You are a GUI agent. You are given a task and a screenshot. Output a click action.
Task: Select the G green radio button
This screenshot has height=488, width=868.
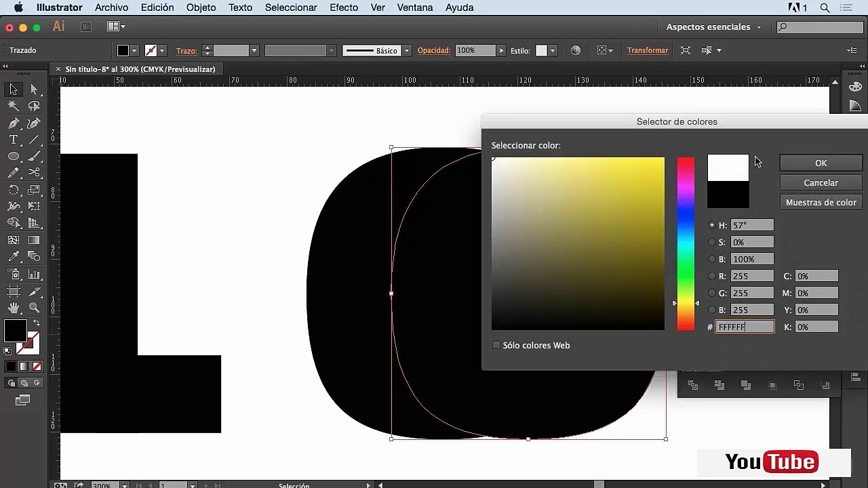[712, 293]
